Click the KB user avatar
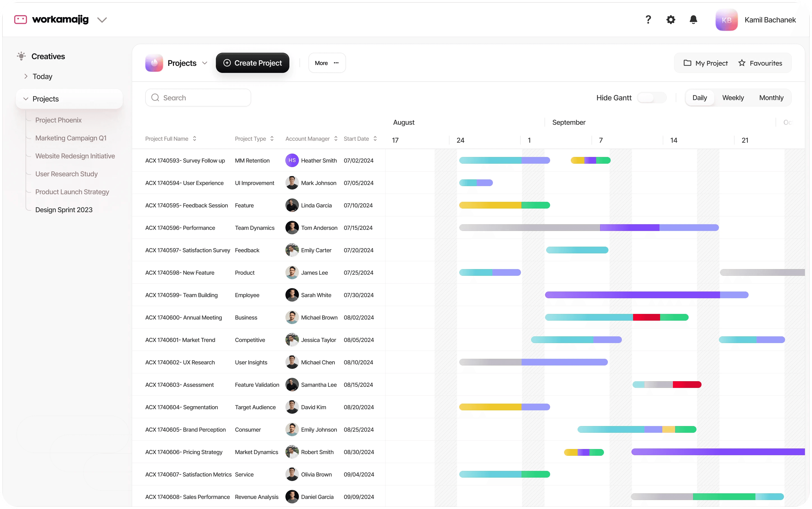The height and width of the screenshot is (509, 812). click(726, 20)
